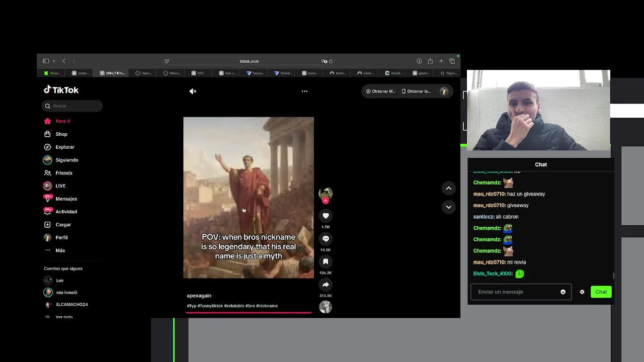Viewport: 644px width, 362px height.
Task: Toggle the Safari sidebar icon
Action: coord(46,61)
